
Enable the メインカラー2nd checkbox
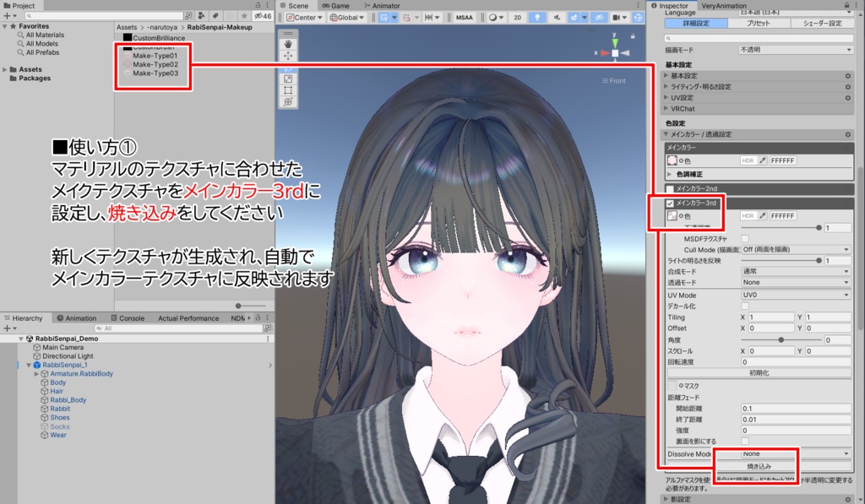pos(670,188)
